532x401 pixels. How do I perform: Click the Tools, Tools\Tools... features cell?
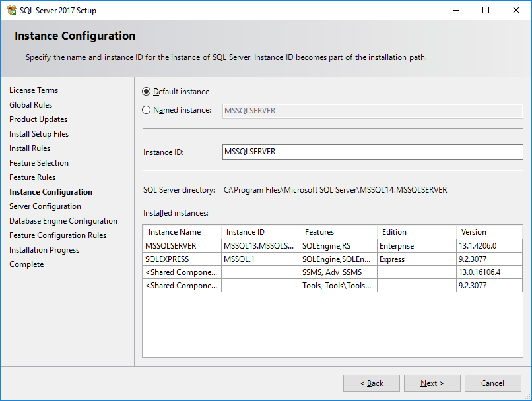point(339,286)
